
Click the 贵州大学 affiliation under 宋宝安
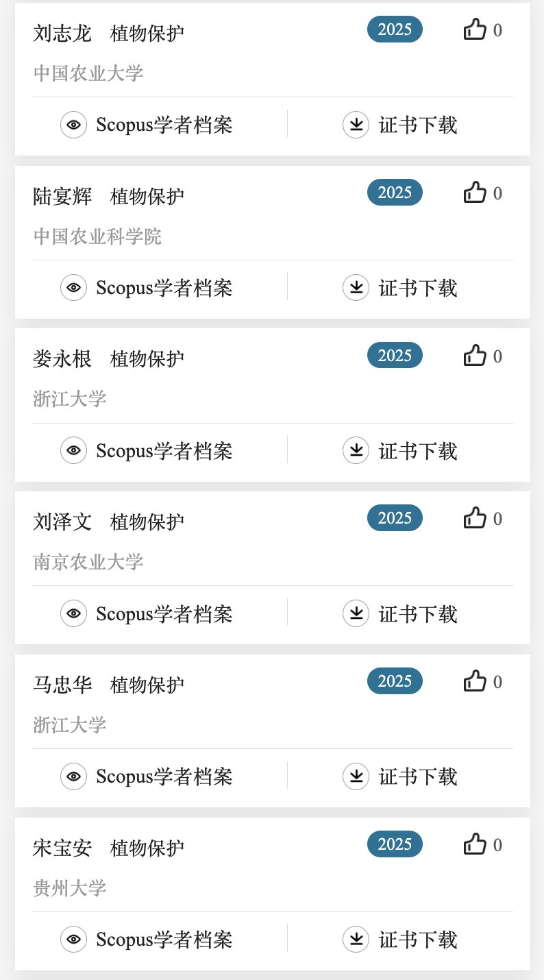tap(70, 888)
